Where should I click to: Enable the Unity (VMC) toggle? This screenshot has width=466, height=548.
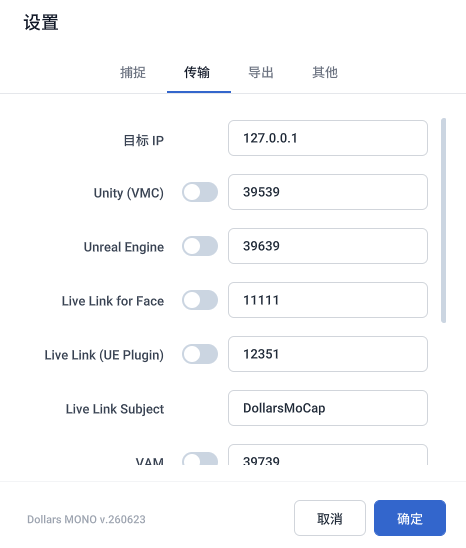(200, 192)
